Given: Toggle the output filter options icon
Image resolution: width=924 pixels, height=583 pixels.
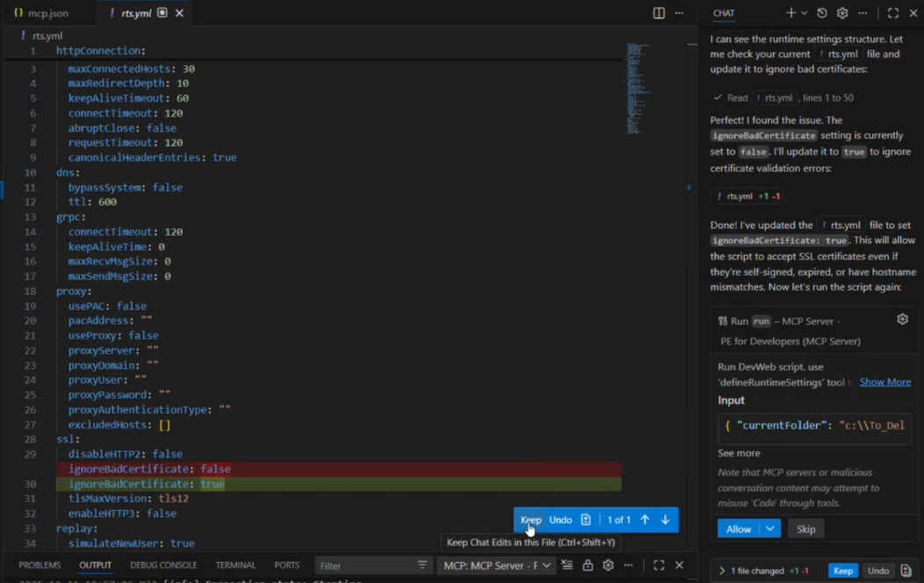Looking at the screenshot, I should click(x=422, y=565).
